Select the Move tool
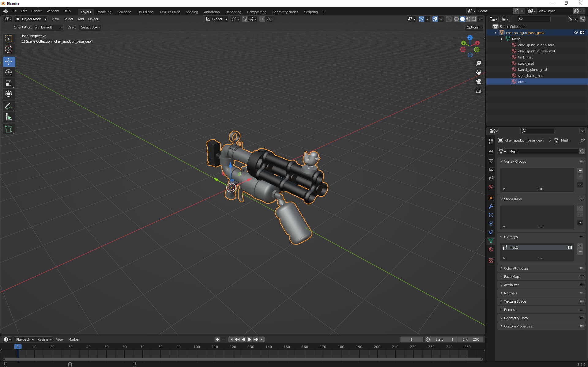 pyautogui.click(x=9, y=62)
